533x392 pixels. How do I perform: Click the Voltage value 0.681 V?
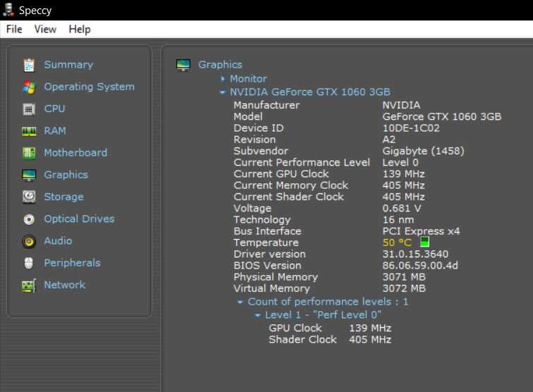pyautogui.click(x=402, y=209)
